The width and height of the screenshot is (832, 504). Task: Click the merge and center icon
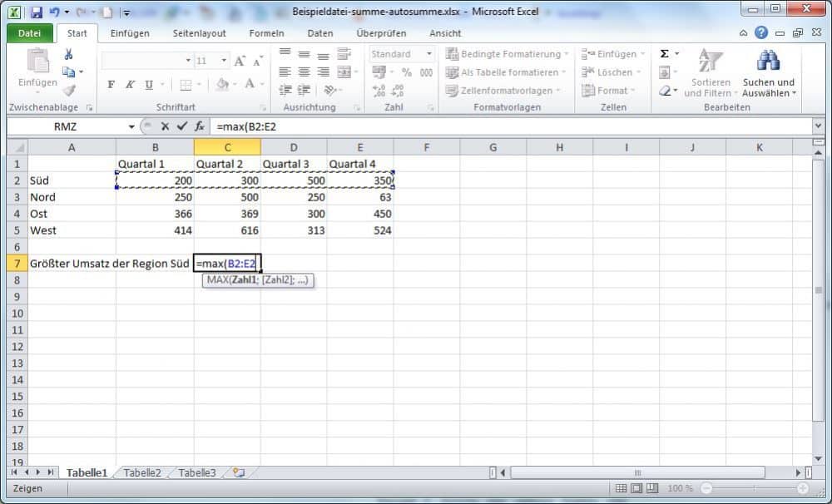coord(344,72)
